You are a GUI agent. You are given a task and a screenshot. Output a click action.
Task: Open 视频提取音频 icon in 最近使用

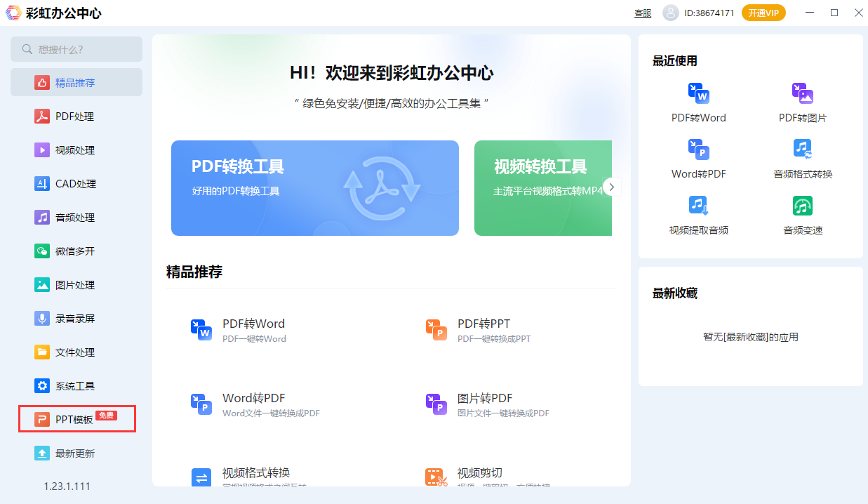698,206
